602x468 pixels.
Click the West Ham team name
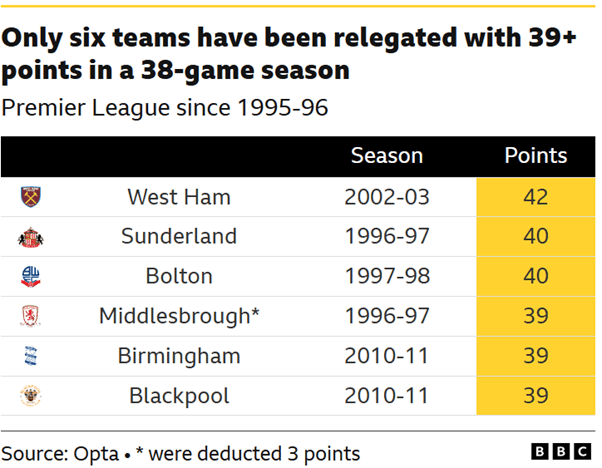pyautogui.click(x=179, y=197)
